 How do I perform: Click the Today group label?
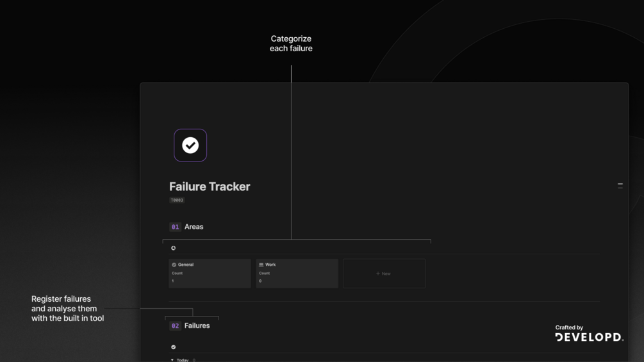183,360
